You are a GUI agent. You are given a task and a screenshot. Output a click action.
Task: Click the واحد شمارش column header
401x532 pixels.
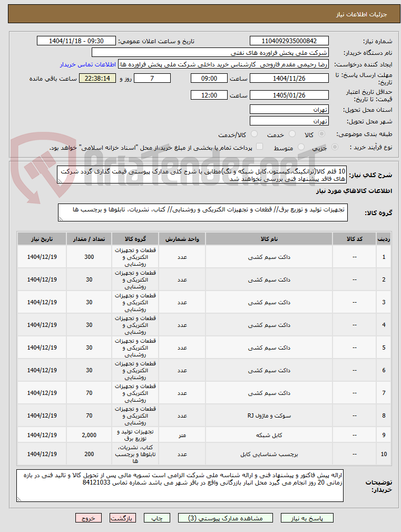(x=182, y=239)
